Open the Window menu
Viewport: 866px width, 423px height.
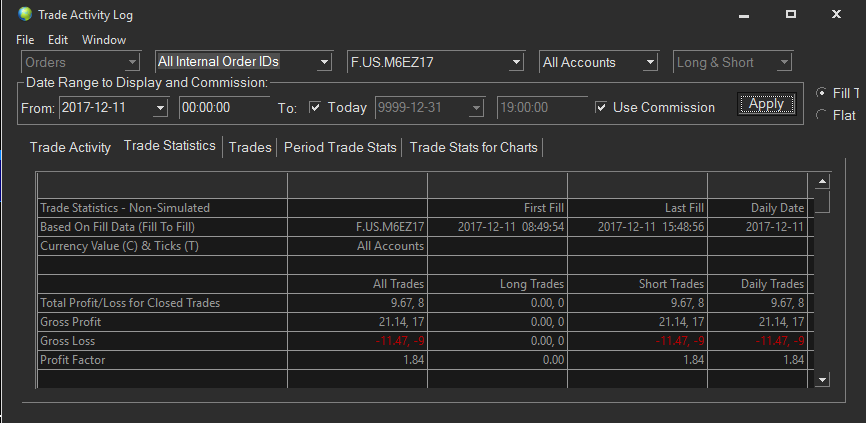click(104, 40)
